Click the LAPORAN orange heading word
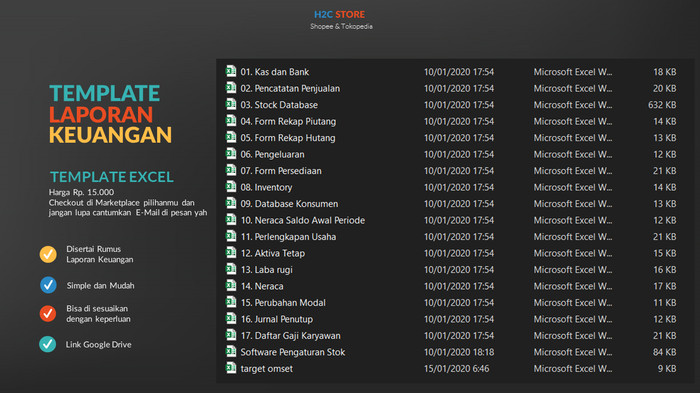Screen dimensions: 700x393 (101, 114)
